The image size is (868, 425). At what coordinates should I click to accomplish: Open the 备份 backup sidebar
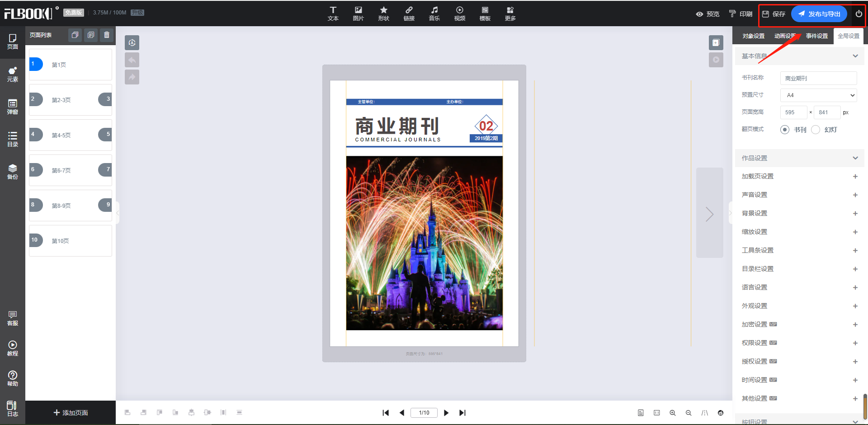point(13,172)
